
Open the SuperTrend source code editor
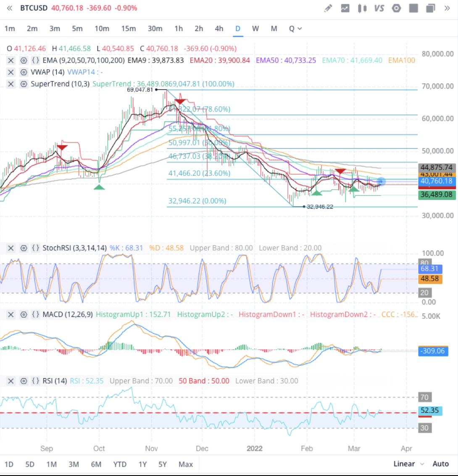36,84
